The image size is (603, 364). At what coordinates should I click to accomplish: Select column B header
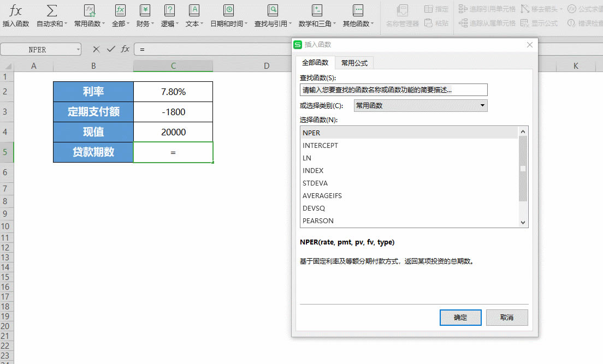pos(93,65)
